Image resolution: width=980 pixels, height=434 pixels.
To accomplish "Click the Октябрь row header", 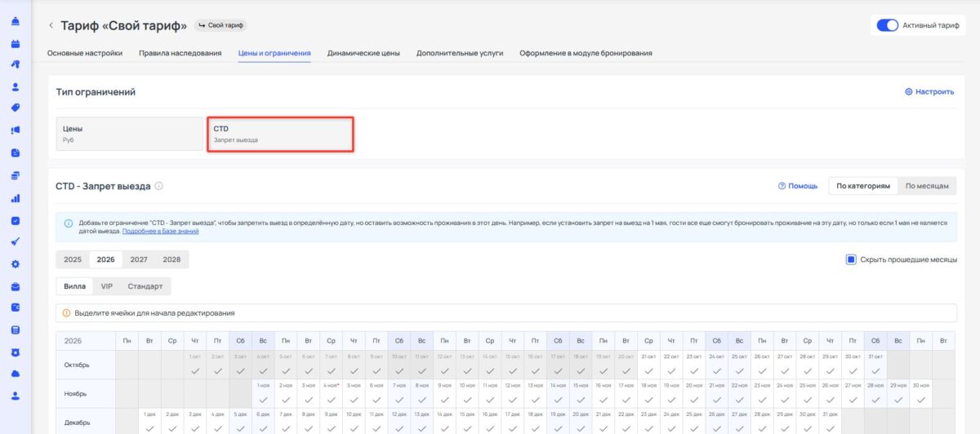I will tap(86, 364).
